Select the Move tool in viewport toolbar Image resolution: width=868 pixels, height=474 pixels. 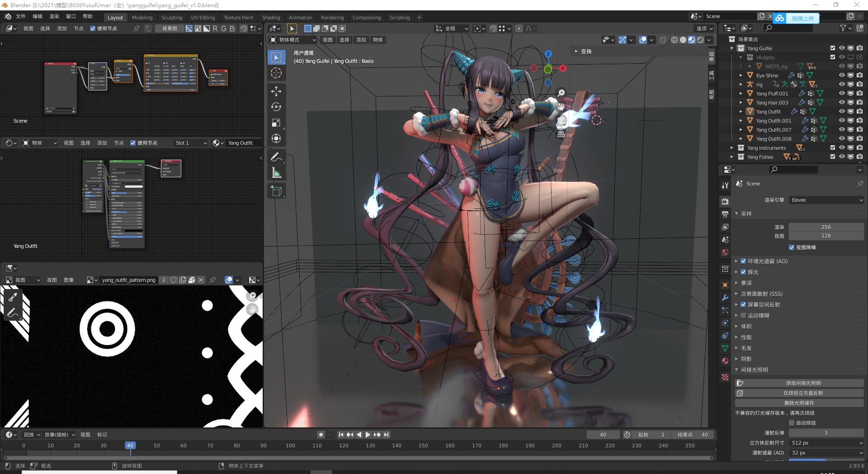(276, 91)
